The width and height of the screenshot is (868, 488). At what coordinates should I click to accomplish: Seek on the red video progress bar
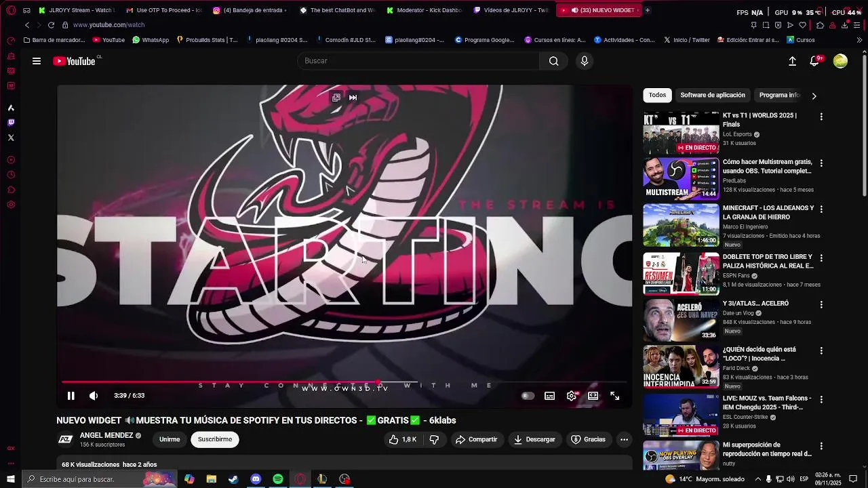tap(344, 382)
